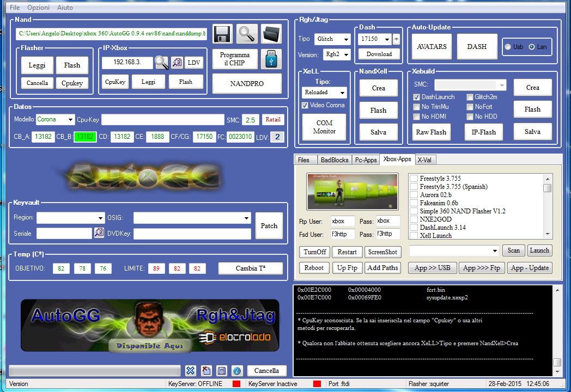
Task: Uncheck the DashLaunch option in Xebuild
Action: pos(417,97)
